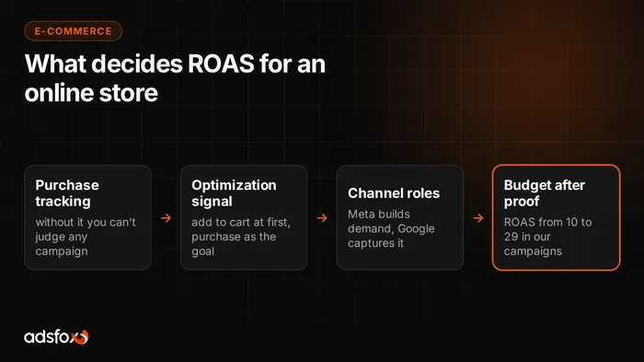The image size is (644, 362).
Task: Click the adsfox logo
Action: pyautogui.click(x=56, y=336)
